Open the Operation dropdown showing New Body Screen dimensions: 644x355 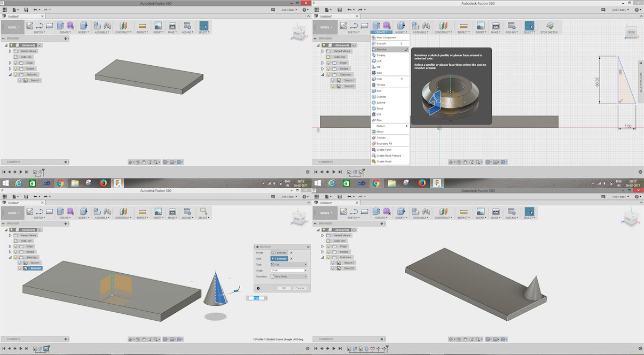pyautogui.click(x=289, y=276)
